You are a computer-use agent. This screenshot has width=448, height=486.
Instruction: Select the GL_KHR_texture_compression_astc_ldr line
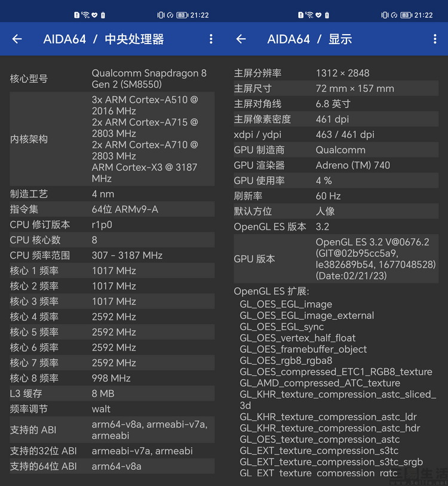coord(329,417)
